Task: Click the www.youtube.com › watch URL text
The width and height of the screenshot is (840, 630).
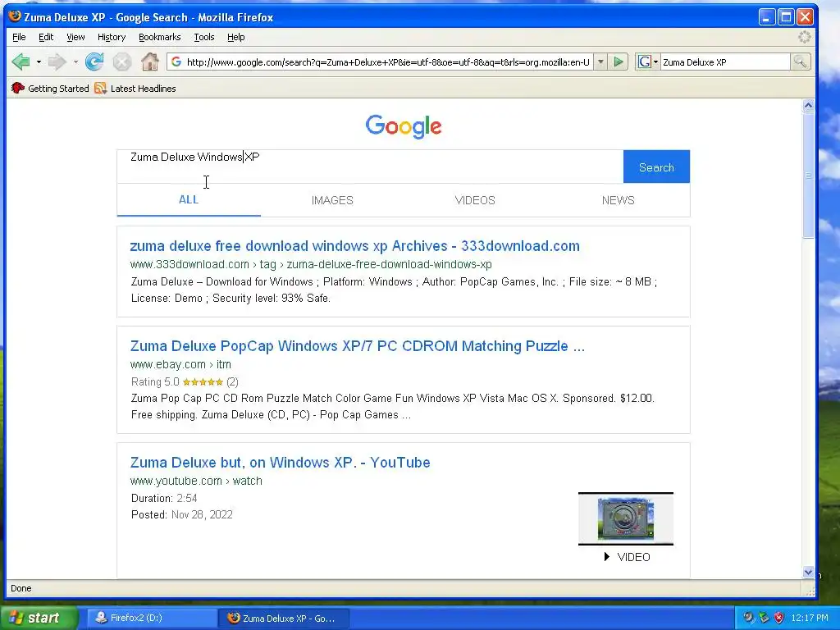Action: [x=196, y=481]
